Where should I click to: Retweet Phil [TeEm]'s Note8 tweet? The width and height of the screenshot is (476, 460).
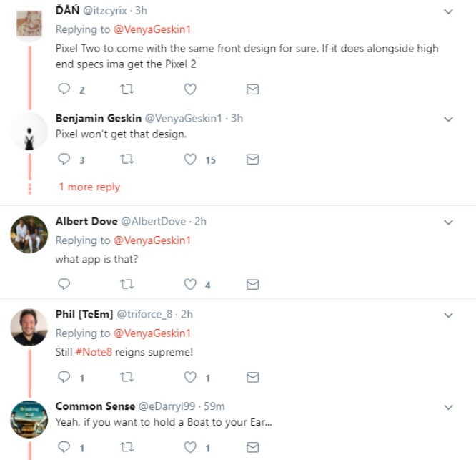coord(127,377)
